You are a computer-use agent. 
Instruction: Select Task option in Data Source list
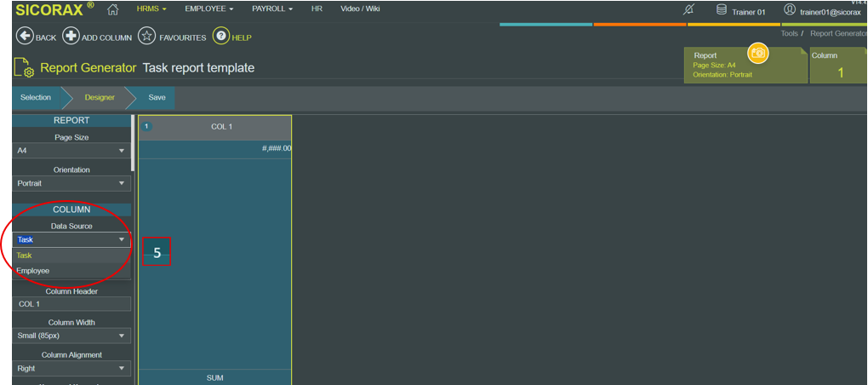pyautogui.click(x=71, y=256)
